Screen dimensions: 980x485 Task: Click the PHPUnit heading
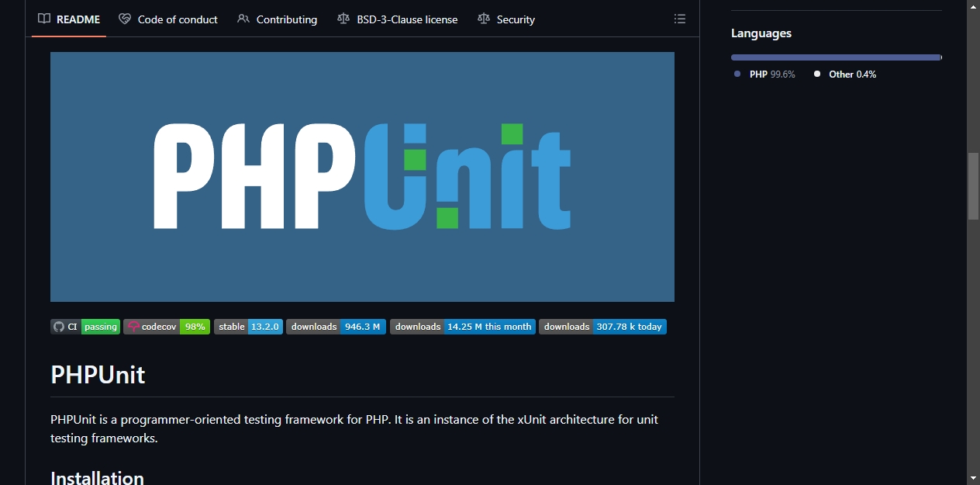[x=98, y=375]
